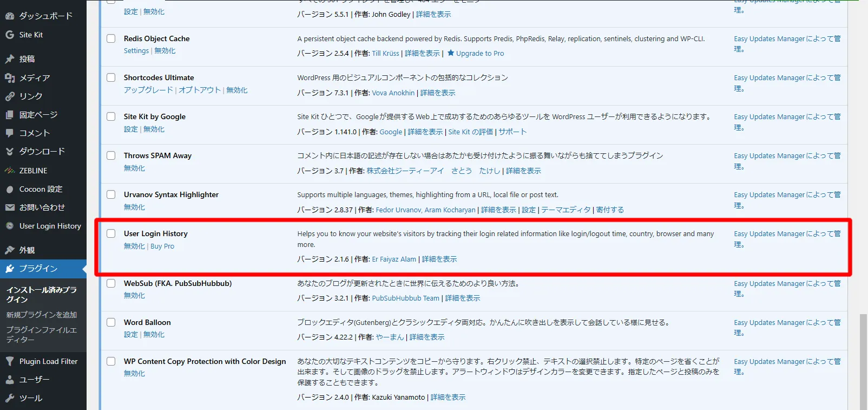The image size is (868, 410).
Task: Select the Urvanov Syntax Highlighter checkbox
Action: pos(111,194)
